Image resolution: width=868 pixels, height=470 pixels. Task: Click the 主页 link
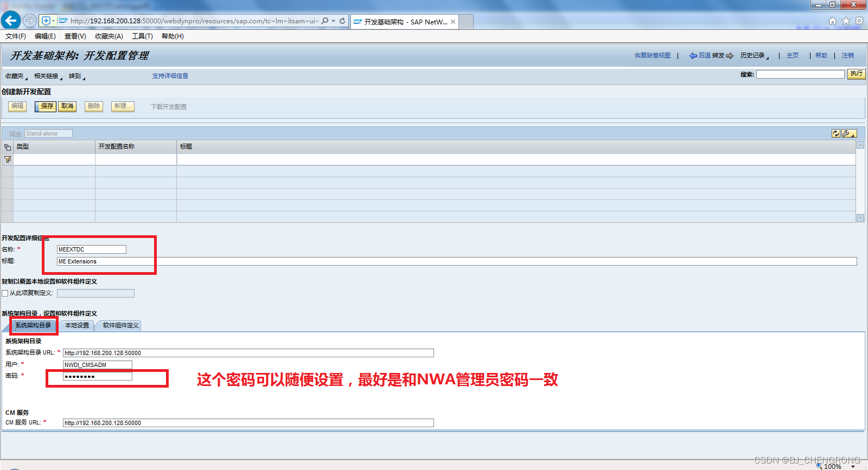[x=793, y=55]
